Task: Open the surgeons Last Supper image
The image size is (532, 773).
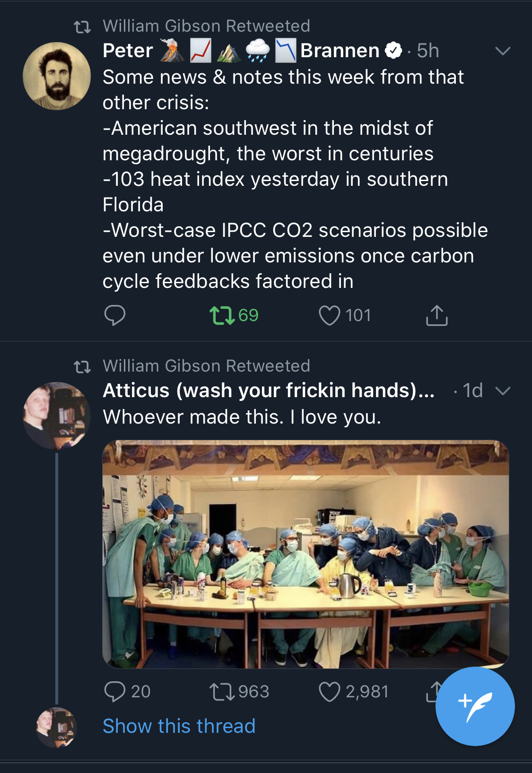Action: pos(305,554)
